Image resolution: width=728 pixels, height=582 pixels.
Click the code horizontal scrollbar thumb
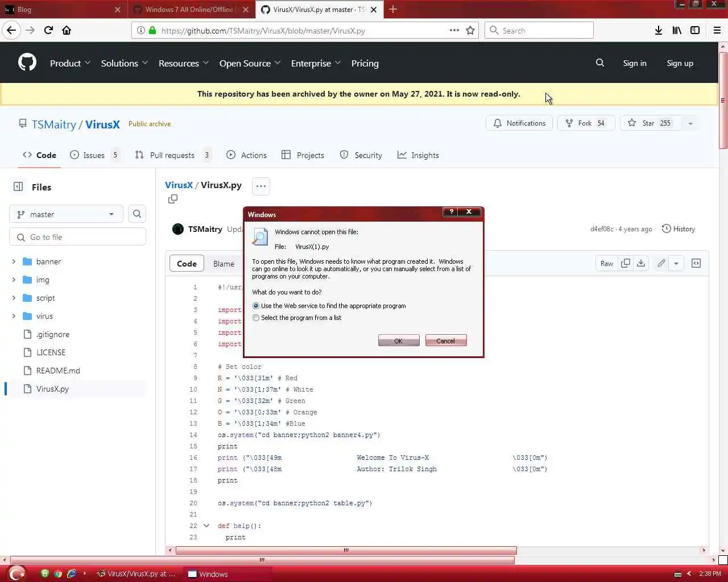pos(346,550)
